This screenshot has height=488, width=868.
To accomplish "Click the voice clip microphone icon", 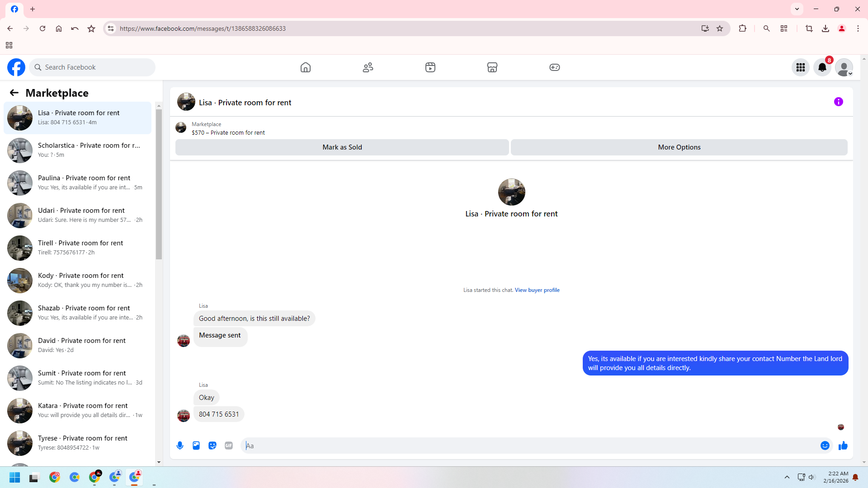I will pyautogui.click(x=180, y=446).
